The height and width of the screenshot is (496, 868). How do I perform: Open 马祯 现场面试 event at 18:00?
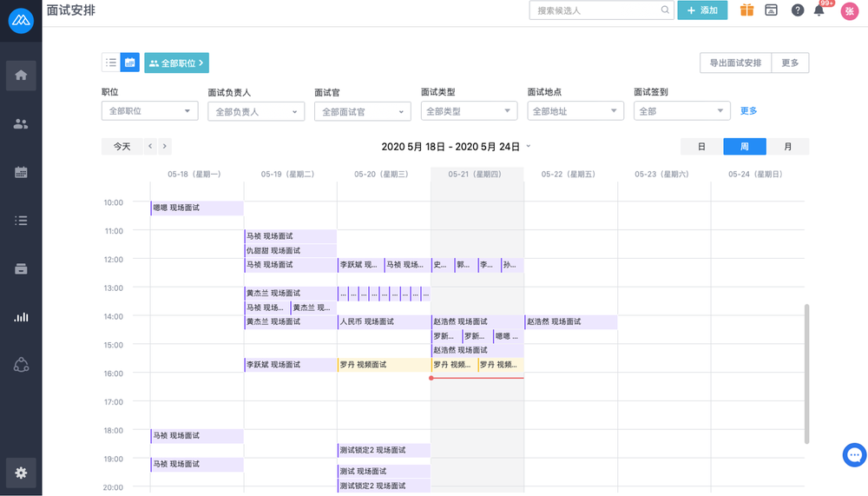(197, 435)
